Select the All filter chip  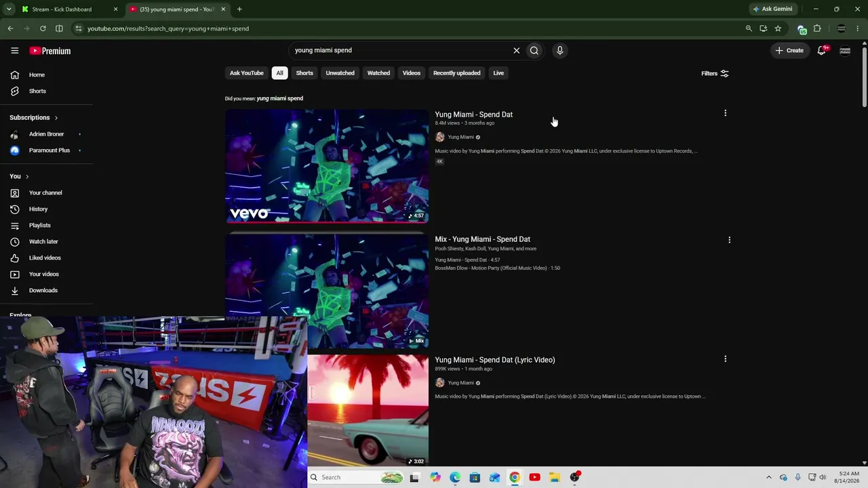[279, 73]
